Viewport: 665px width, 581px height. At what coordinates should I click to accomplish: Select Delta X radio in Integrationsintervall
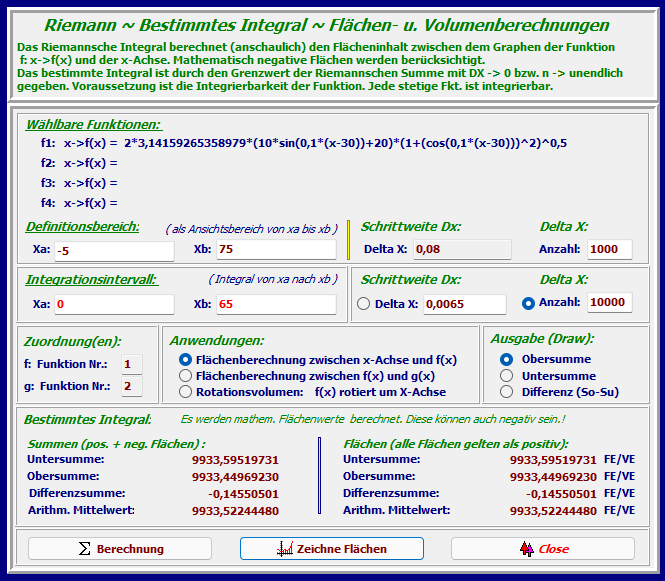[x=363, y=304]
